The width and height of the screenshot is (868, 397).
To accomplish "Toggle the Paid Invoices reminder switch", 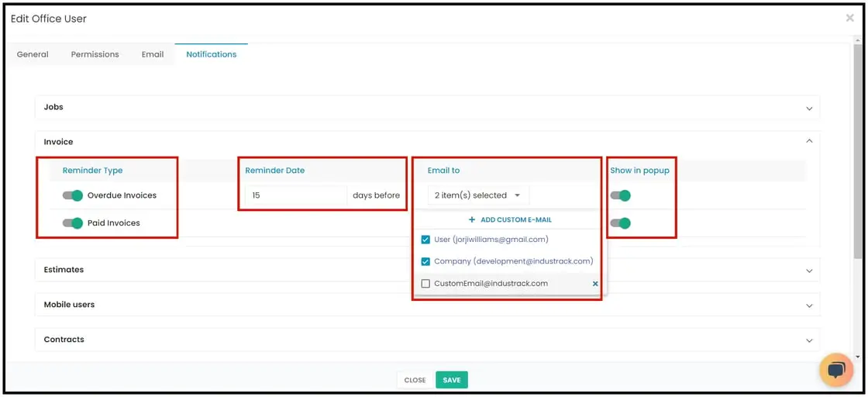I will [73, 223].
